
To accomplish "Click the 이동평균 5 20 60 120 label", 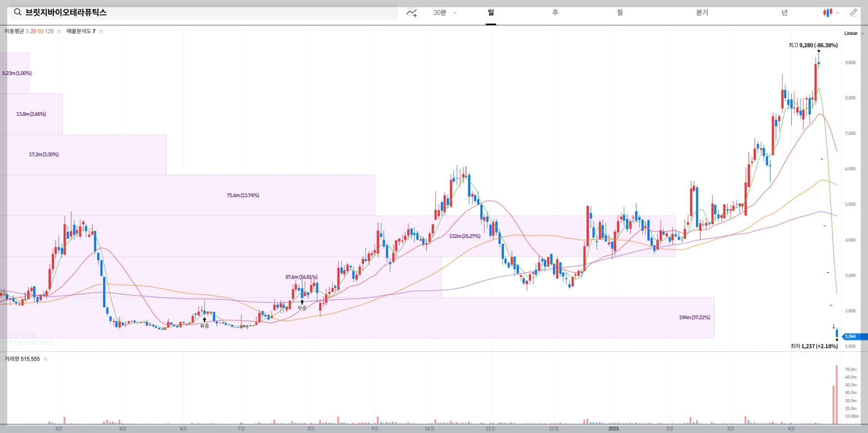I will (x=29, y=31).
